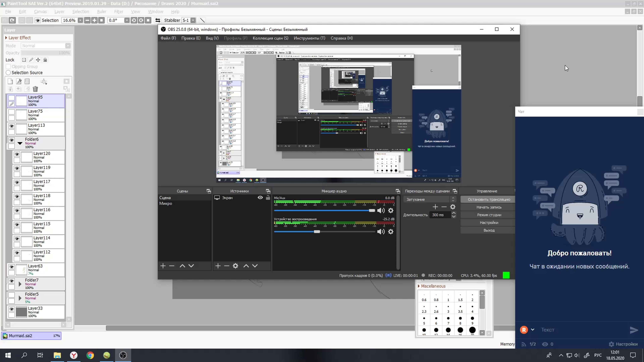Screen dimensions: 644x362
Task: Click the SAI zoom in plus button
Action: (x=94, y=20)
